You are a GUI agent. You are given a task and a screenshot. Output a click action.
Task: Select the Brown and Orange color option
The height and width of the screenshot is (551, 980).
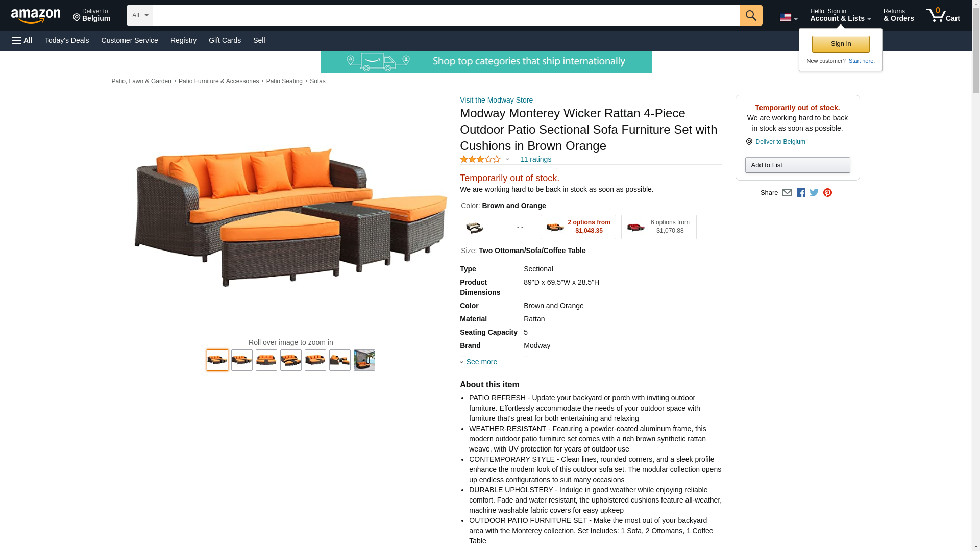[578, 227]
